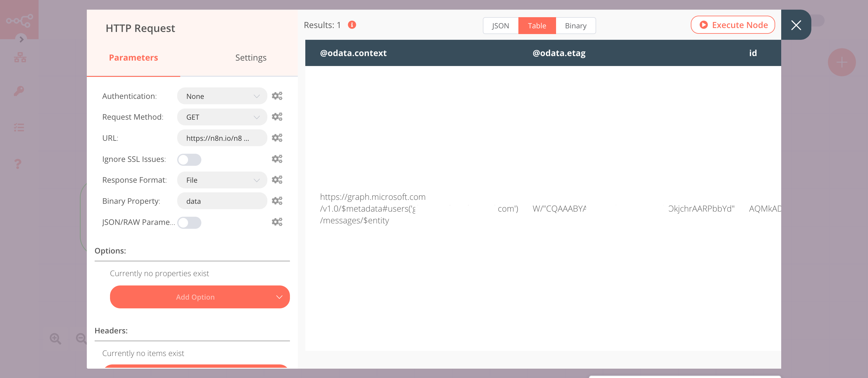Select the Request Method GET dropdown
The height and width of the screenshot is (378, 868).
tap(221, 117)
